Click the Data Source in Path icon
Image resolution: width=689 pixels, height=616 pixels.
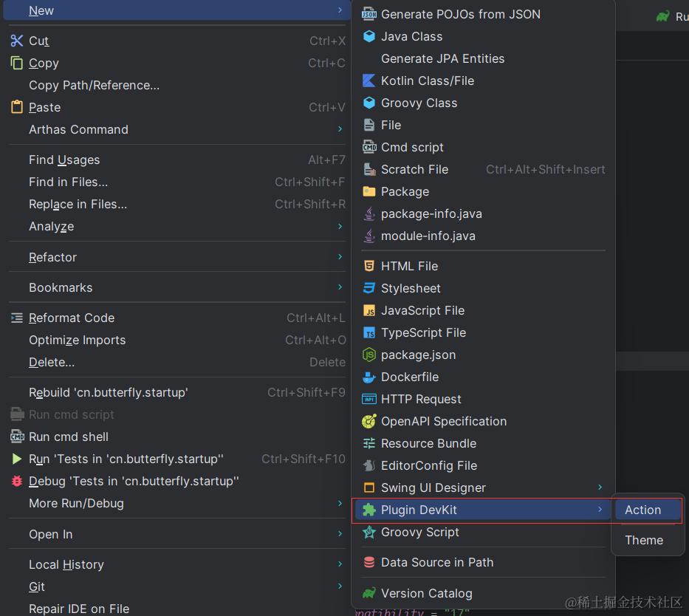(369, 562)
